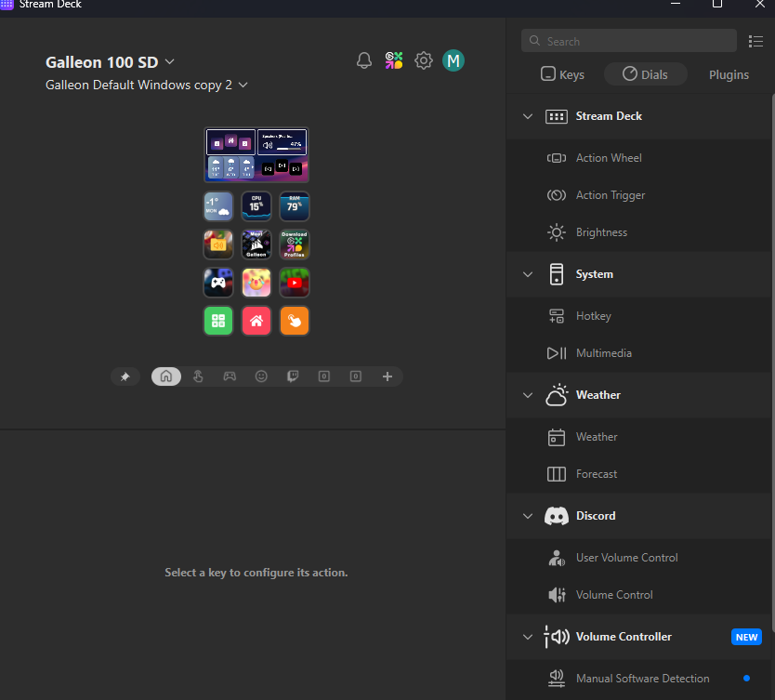The height and width of the screenshot is (700, 775).
Task: Collapse the Weather category
Action: 528,395
